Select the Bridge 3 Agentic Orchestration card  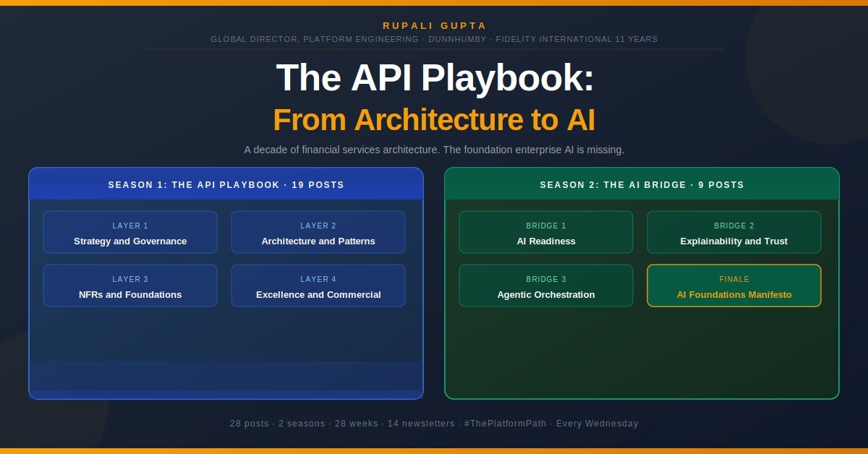click(546, 286)
